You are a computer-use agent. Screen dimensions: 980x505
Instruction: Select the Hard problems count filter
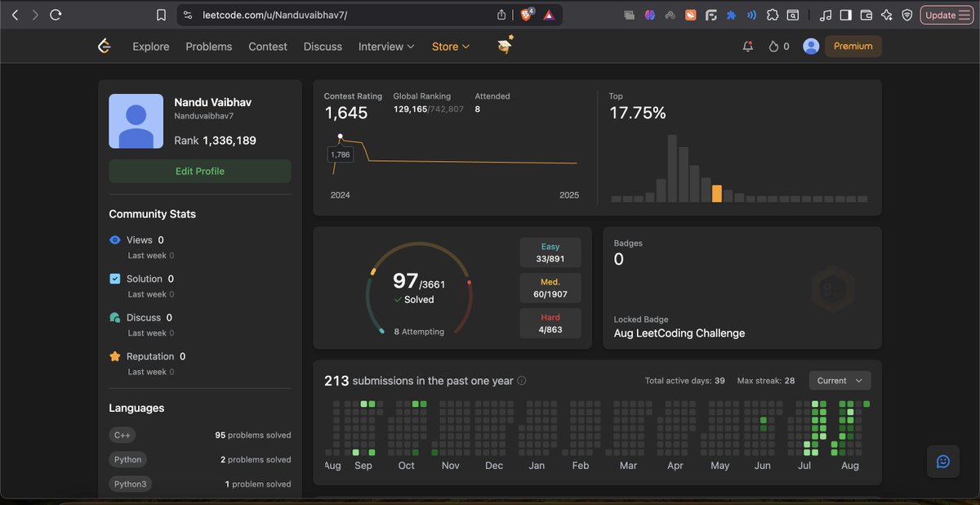(550, 323)
